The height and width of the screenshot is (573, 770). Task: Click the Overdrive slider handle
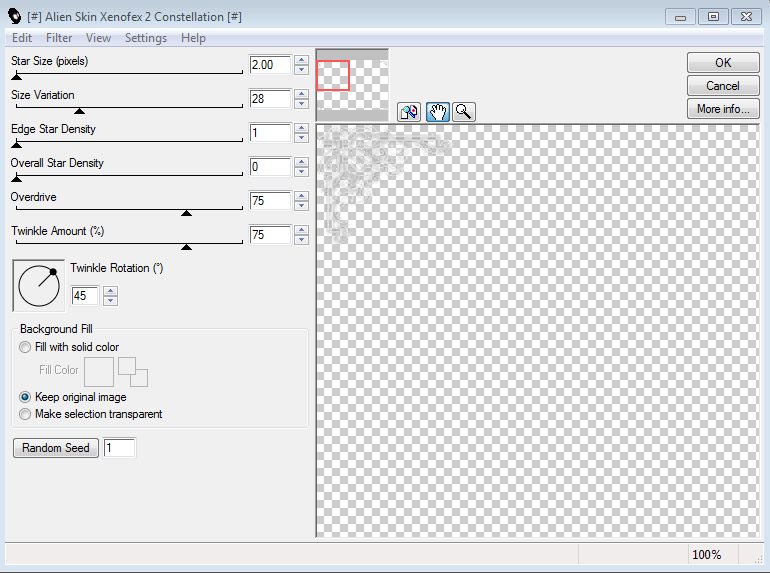(x=186, y=213)
